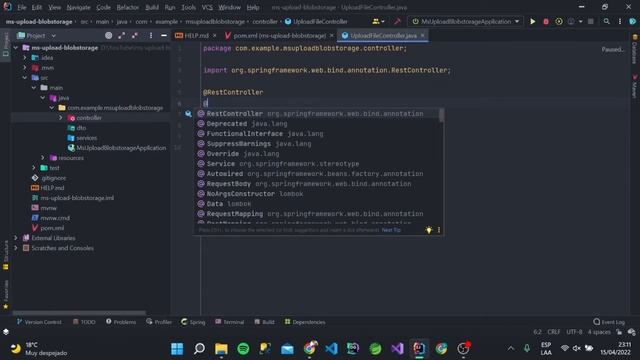Select opened file target icon in Project panel
The height and width of the screenshot is (360, 640).
pyautogui.click(x=109, y=36)
